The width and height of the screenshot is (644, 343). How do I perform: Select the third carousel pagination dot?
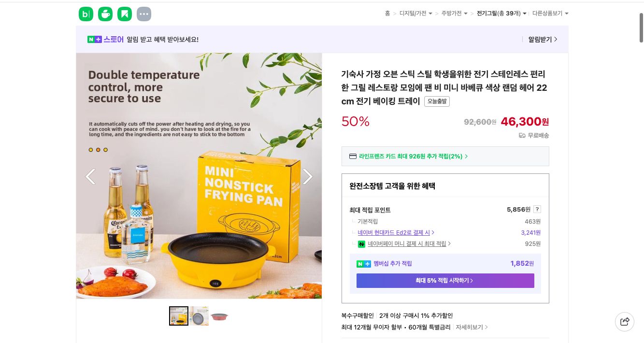pos(106,150)
